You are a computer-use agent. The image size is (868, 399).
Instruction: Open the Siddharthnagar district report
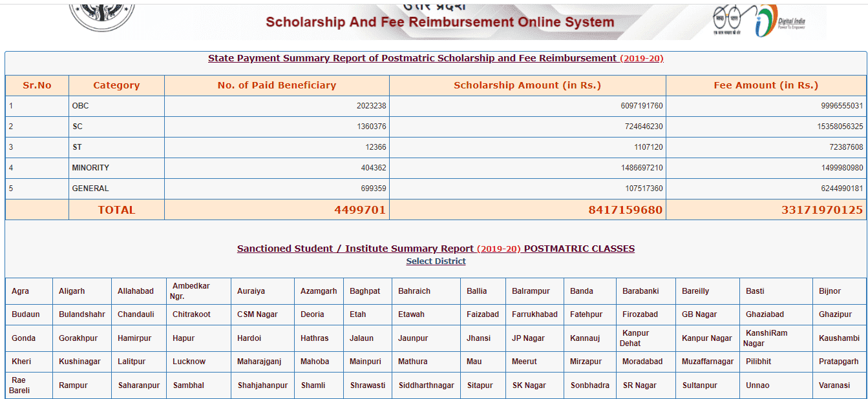424,385
